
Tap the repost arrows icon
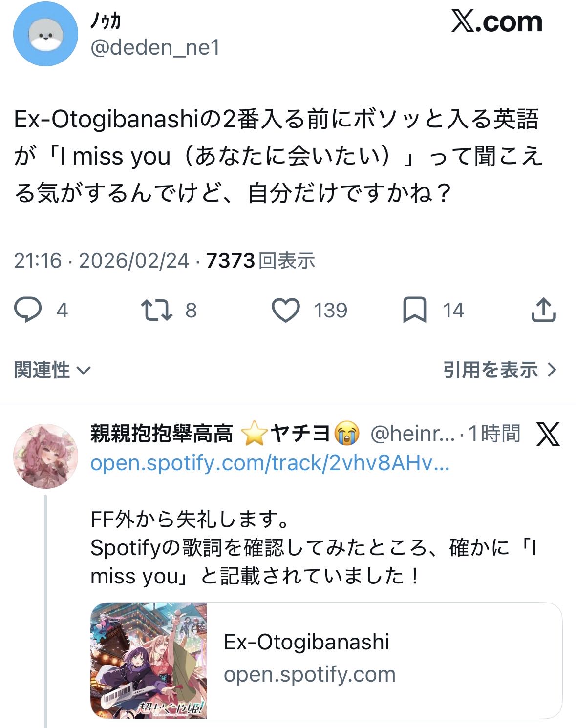[x=156, y=310]
